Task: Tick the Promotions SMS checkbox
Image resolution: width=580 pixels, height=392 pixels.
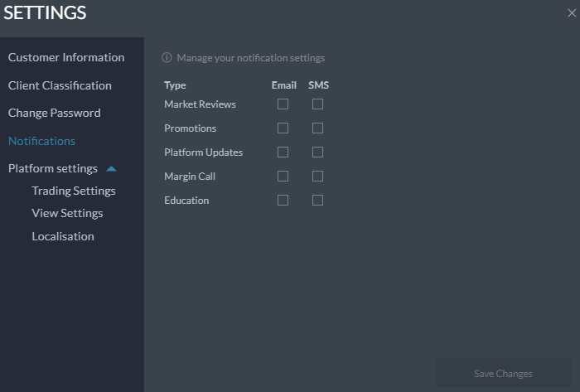Action: 317,128
